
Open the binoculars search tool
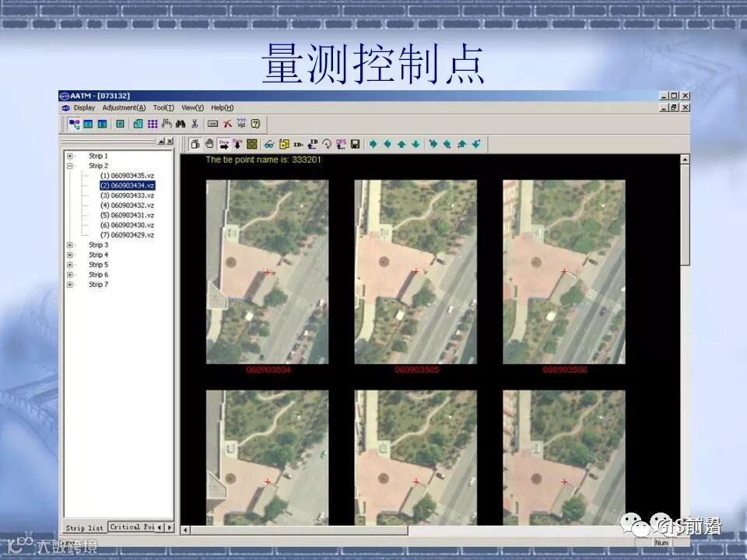[x=180, y=124]
